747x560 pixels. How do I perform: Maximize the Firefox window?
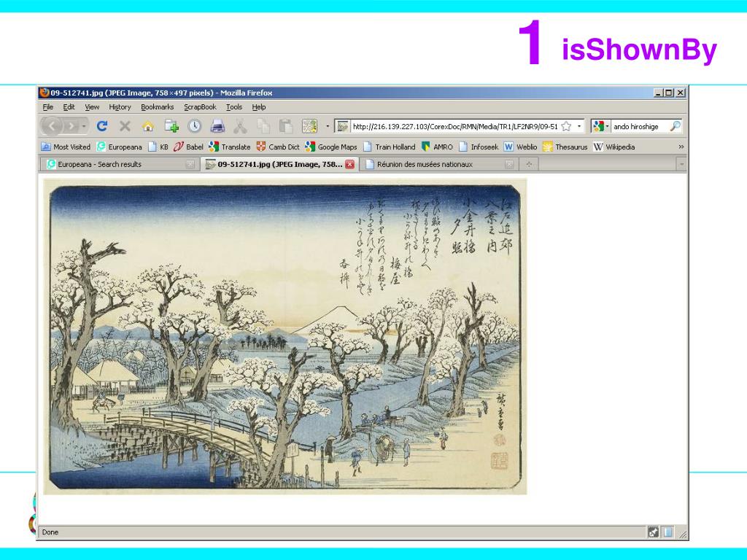[670, 93]
